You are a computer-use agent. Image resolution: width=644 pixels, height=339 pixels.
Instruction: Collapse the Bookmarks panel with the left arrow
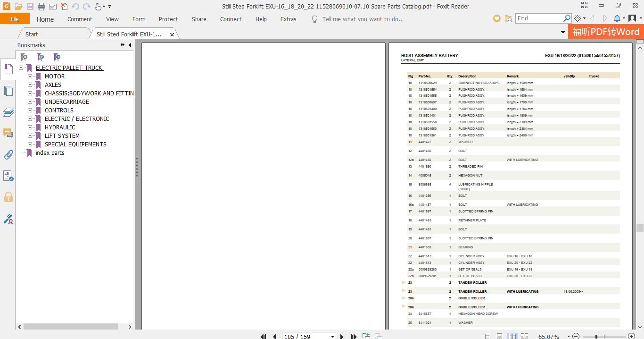(x=130, y=45)
